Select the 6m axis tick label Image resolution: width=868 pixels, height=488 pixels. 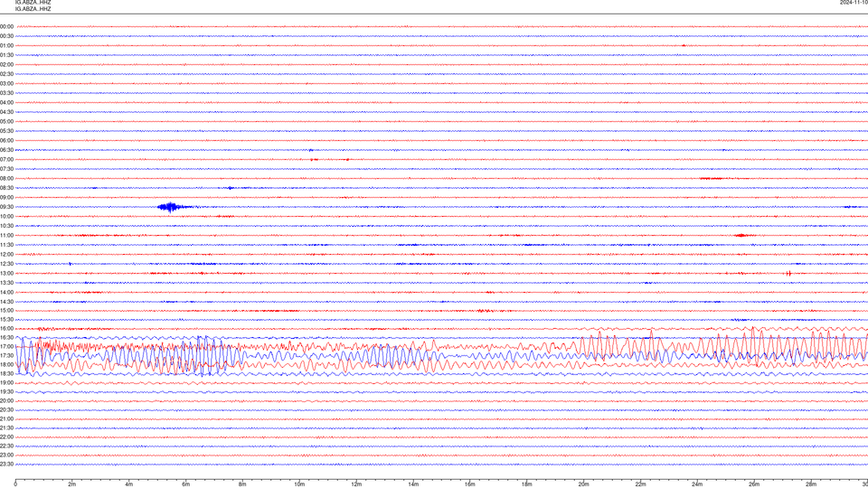click(186, 484)
